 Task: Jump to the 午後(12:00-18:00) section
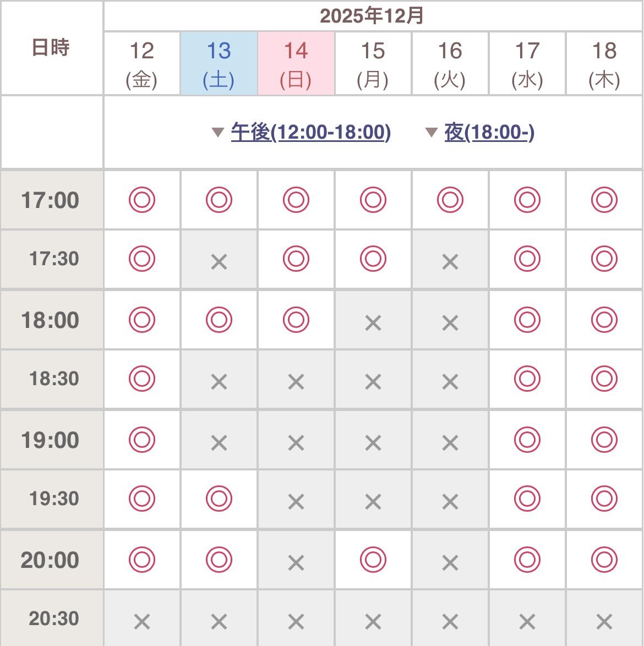[310, 133]
